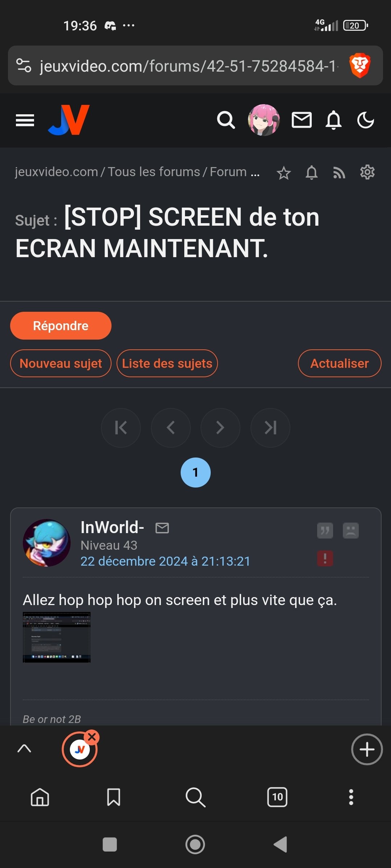The width and height of the screenshot is (391, 868).
Task: Open the private messages envelope icon
Action: pyautogui.click(x=302, y=120)
